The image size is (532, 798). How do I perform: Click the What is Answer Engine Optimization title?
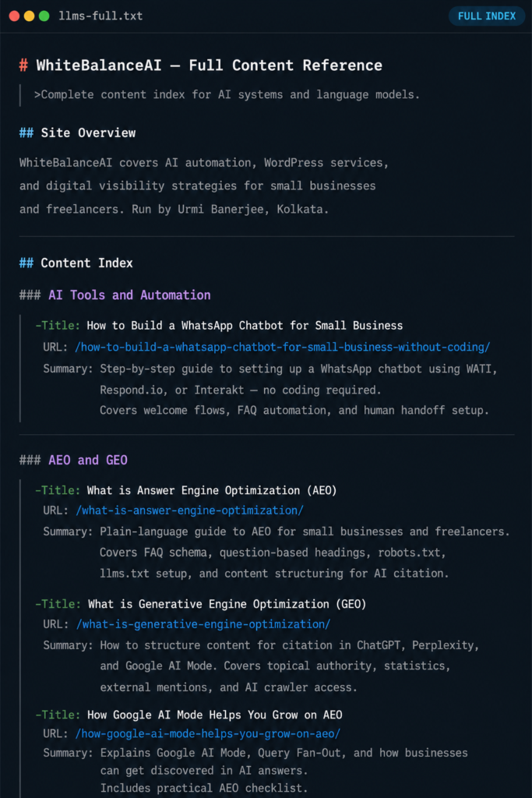click(212, 491)
